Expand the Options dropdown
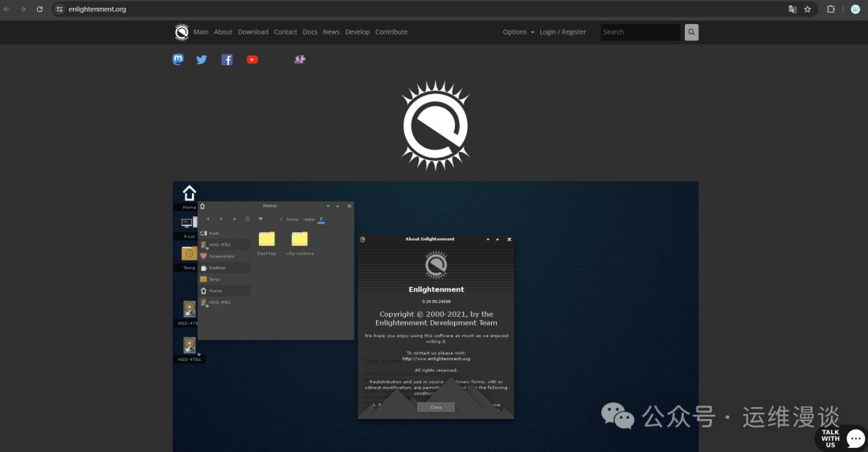The image size is (868, 452). click(518, 32)
